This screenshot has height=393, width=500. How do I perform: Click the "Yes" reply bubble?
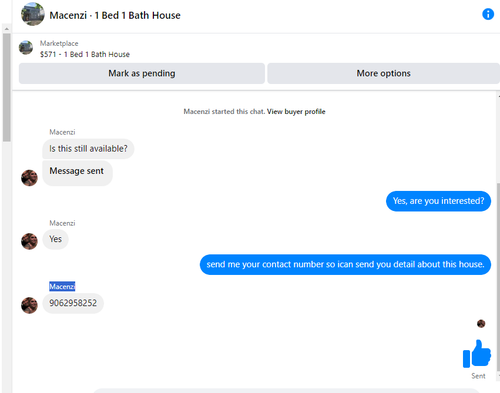click(55, 239)
